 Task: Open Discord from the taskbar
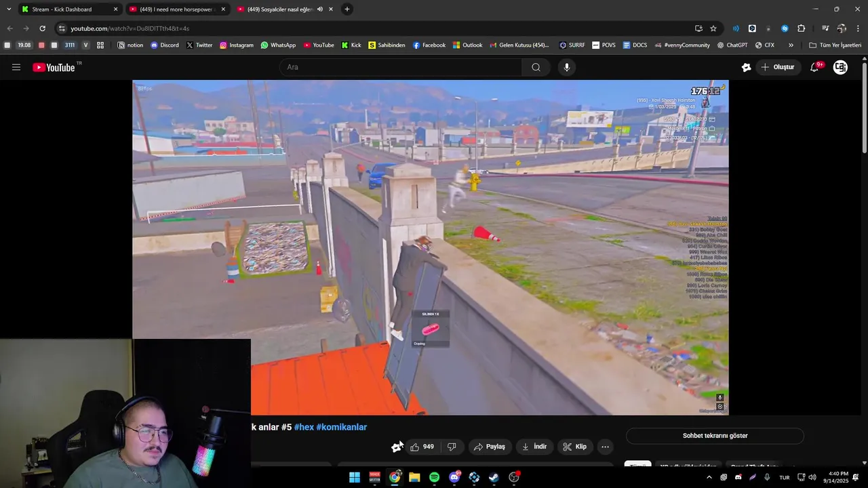454,477
